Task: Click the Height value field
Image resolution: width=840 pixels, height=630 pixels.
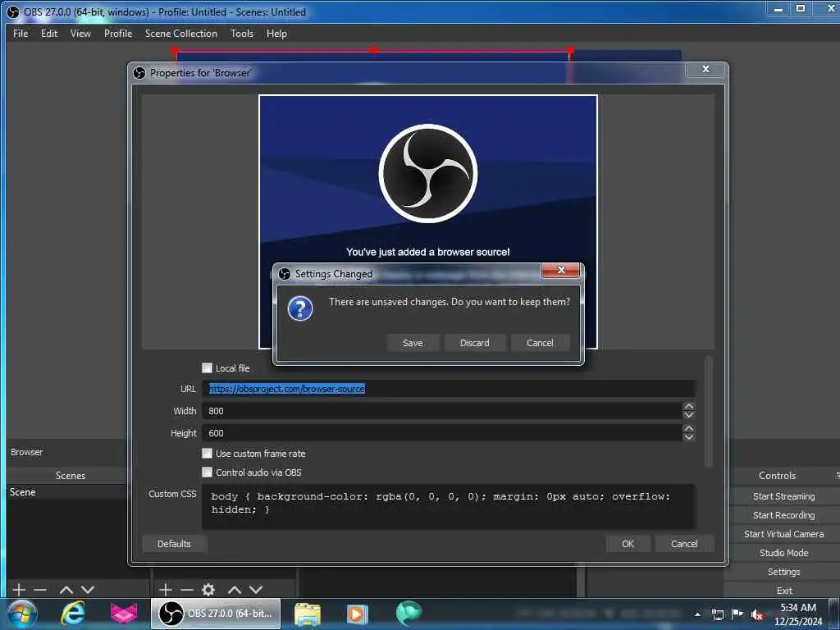Action: click(x=442, y=433)
